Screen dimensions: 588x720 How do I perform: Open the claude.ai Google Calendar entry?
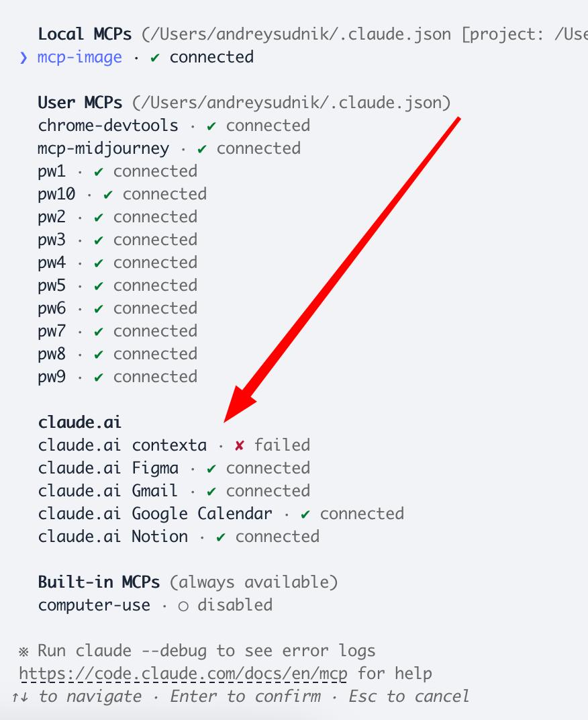point(155,514)
